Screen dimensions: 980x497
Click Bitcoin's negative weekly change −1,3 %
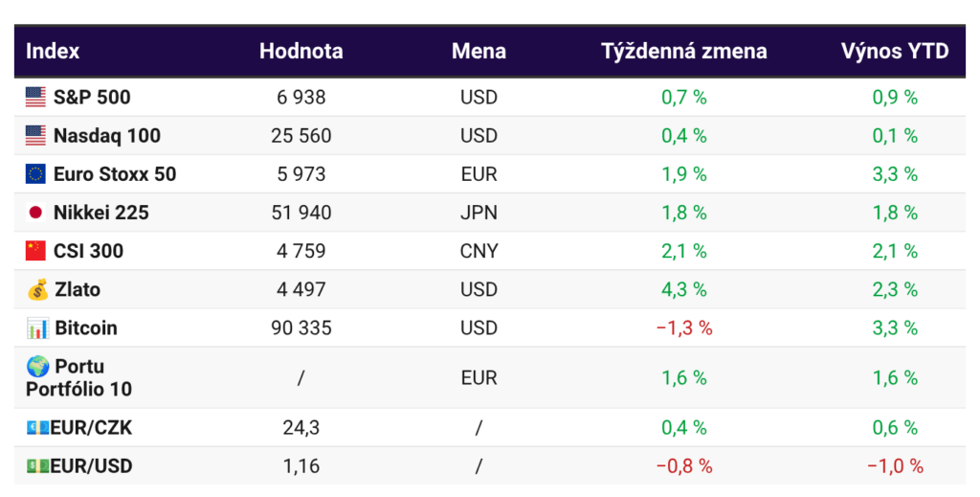pyautogui.click(x=683, y=328)
